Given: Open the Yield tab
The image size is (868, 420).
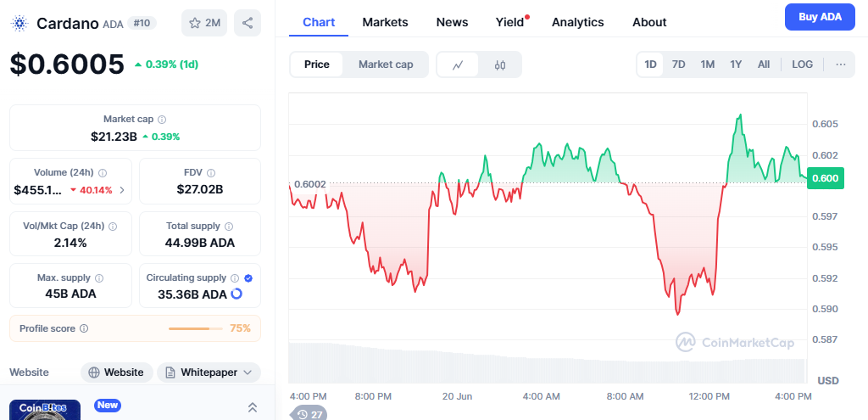Looking at the screenshot, I should click(509, 22).
